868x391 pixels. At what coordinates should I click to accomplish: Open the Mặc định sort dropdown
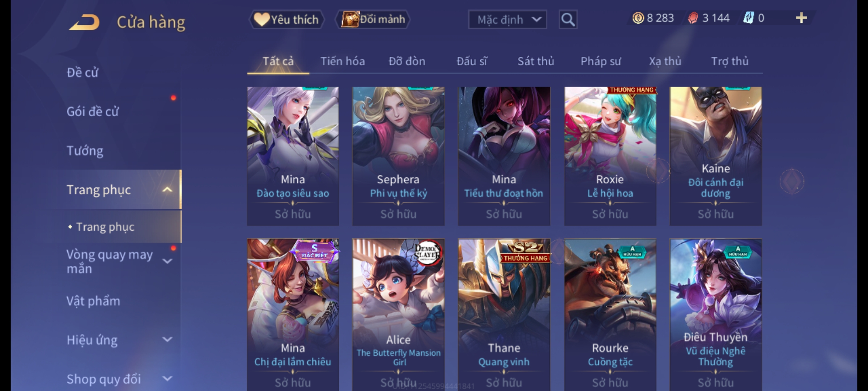point(507,20)
